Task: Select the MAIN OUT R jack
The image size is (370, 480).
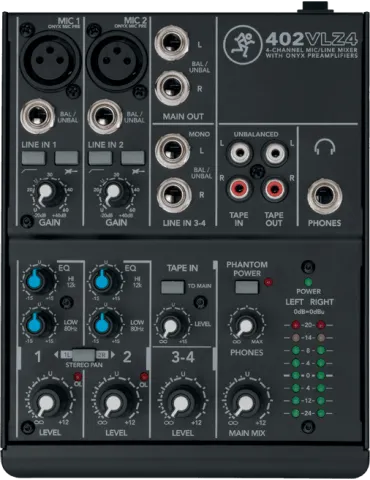Action: click(x=172, y=88)
